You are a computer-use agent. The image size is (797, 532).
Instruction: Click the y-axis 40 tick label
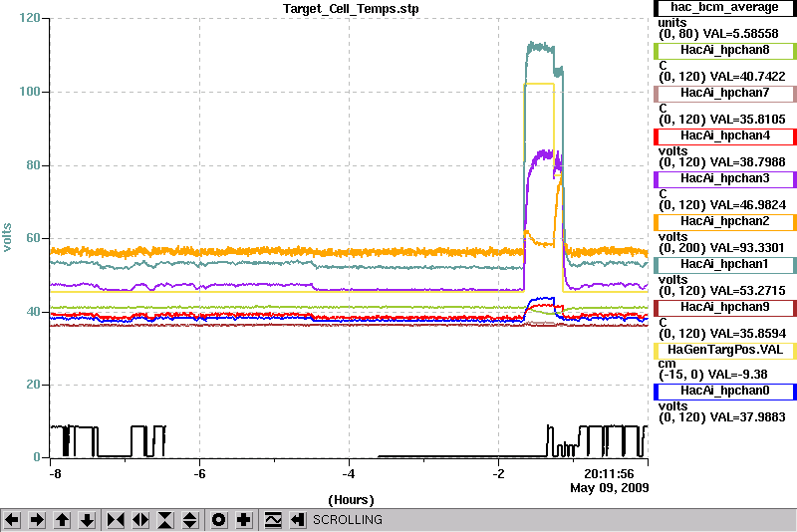click(33, 312)
